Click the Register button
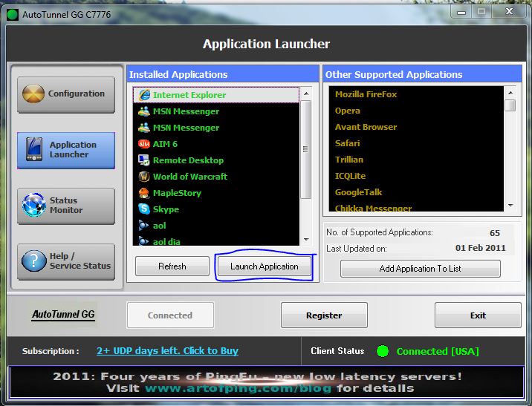Viewport: 532px width, 406px height. pyautogui.click(x=324, y=315)
